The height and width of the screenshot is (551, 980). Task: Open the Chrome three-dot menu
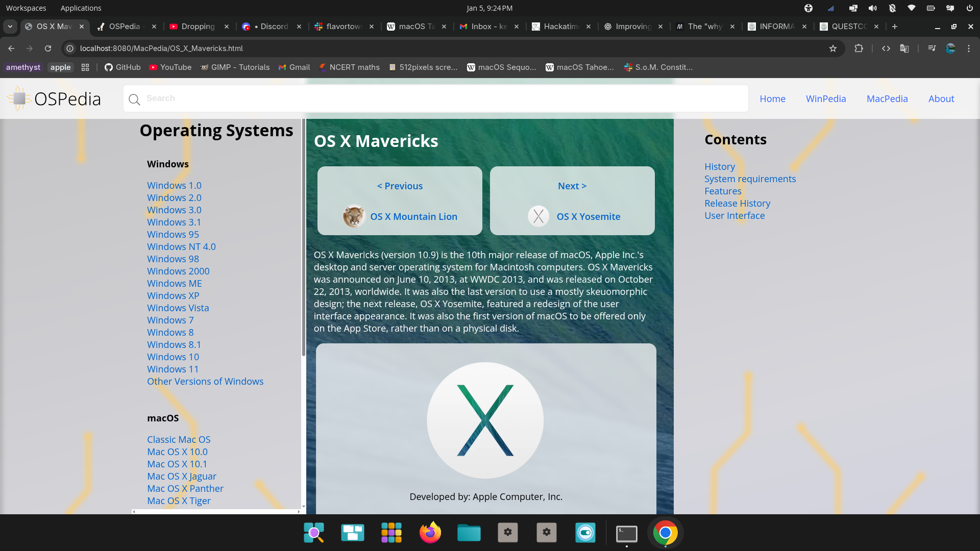coord(968,48)
